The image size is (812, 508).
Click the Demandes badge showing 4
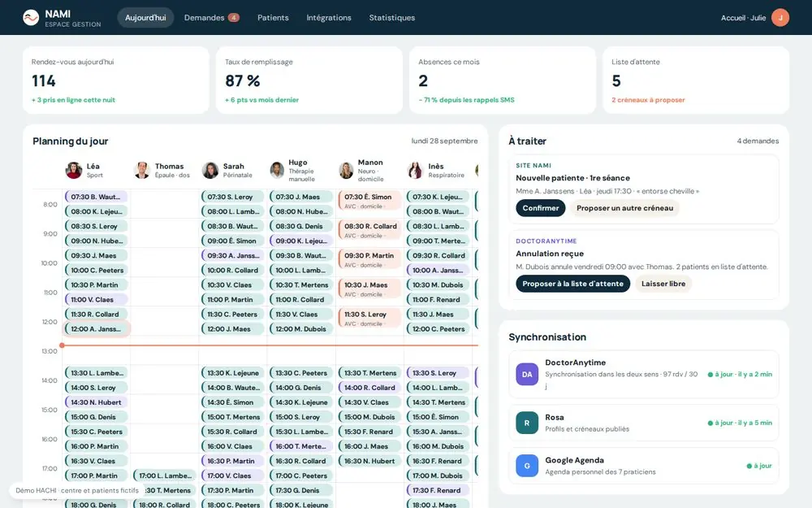(x=234, y=18)
